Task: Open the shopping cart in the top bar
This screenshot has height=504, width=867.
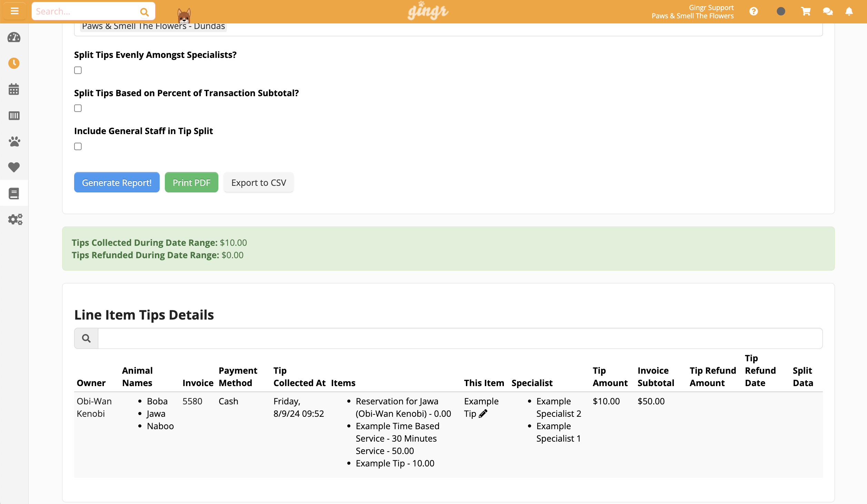Action: point(805,11)
